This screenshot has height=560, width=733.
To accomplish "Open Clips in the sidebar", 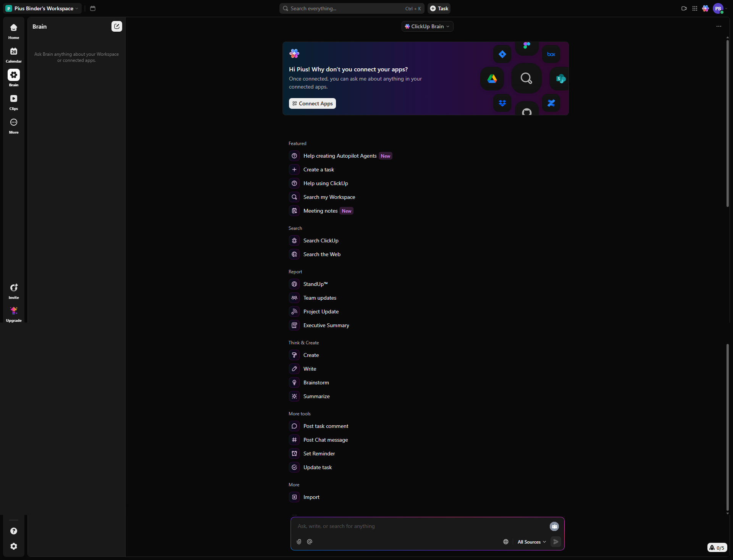I will coord(14,102).
